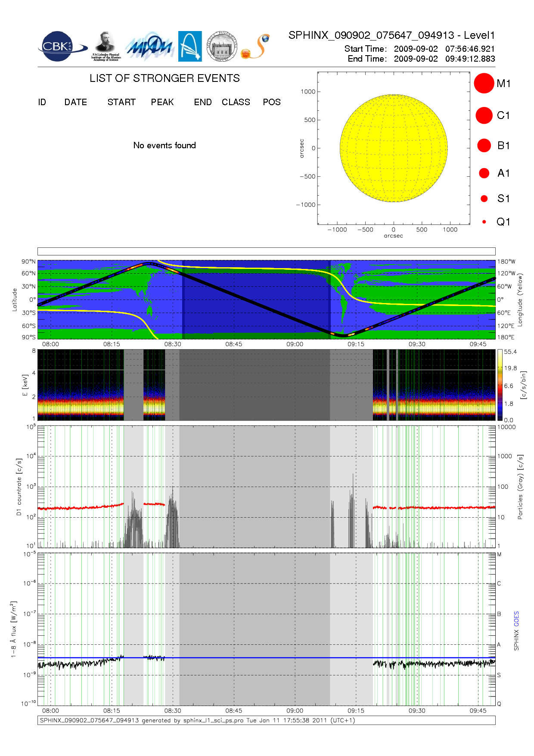Click the C1 red legend circle
The width and height of the screenshot is (534, 756).
484,116
